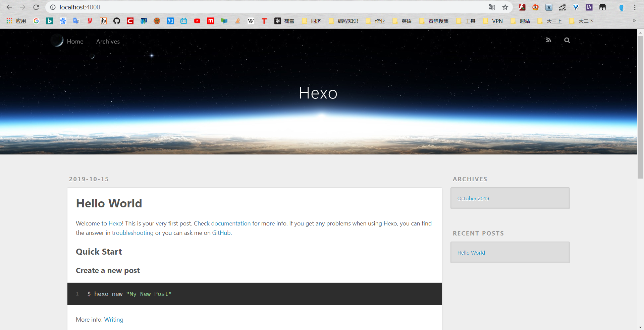Image resolution: width=644 pixels, height=330 pixels.
Task: Follow the troubleshooting link
Action: (x=132, y=233)
